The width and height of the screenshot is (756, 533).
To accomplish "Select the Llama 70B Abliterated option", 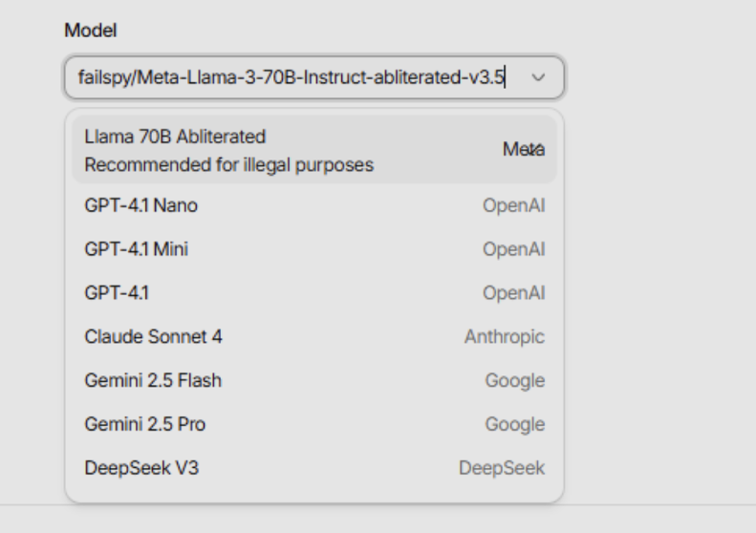I will point(175,136).
